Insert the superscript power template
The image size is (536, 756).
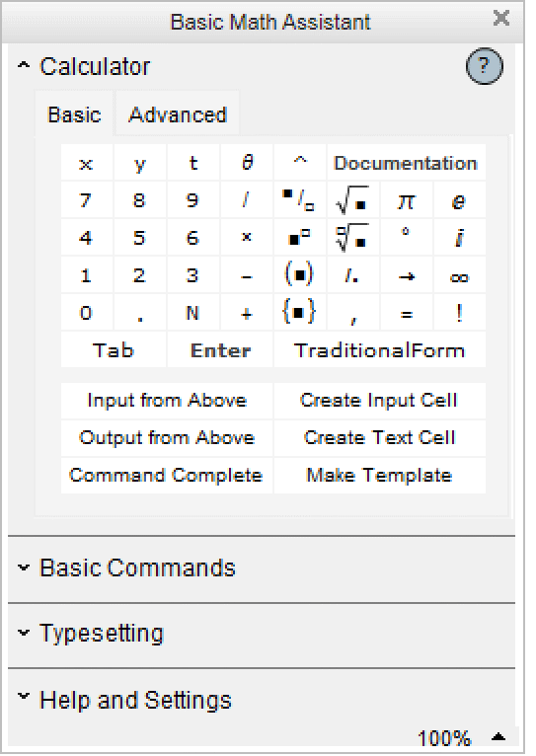click(299, 238)
